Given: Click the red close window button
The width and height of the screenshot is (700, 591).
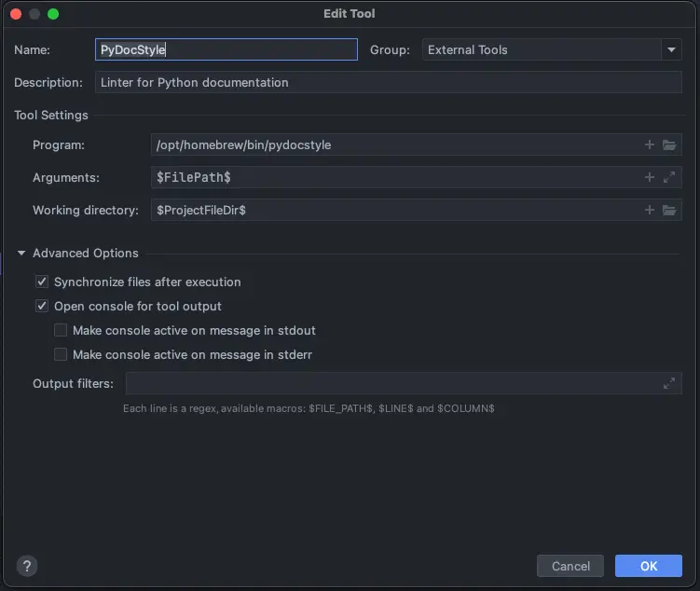Looking at the screenshot, I should (16, 14).
